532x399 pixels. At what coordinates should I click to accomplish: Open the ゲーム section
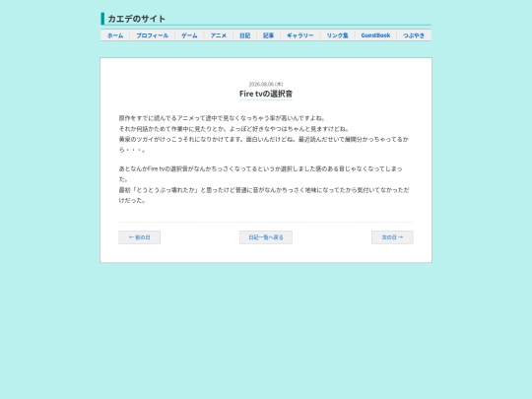(189, 35)
